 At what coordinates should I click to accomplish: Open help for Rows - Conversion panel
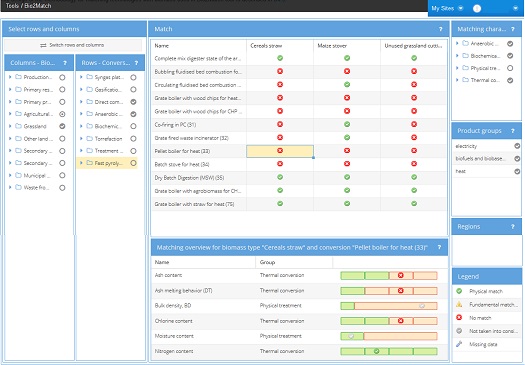pos(136,63)
